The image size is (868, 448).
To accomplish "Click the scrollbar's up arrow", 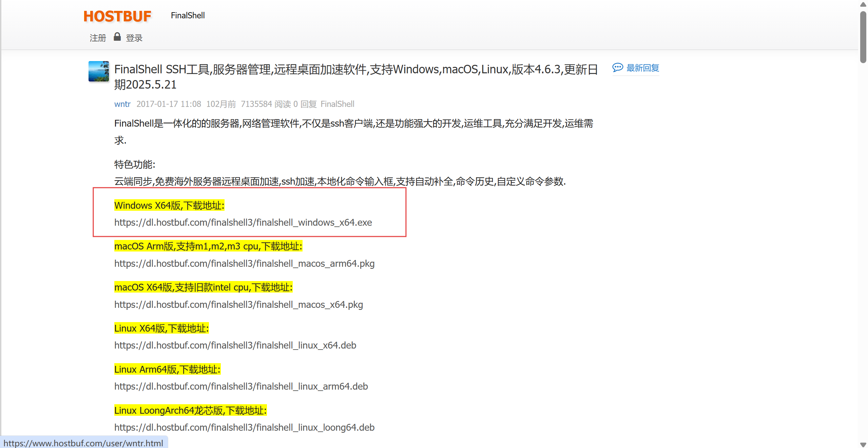I will (x=863, y=4).
